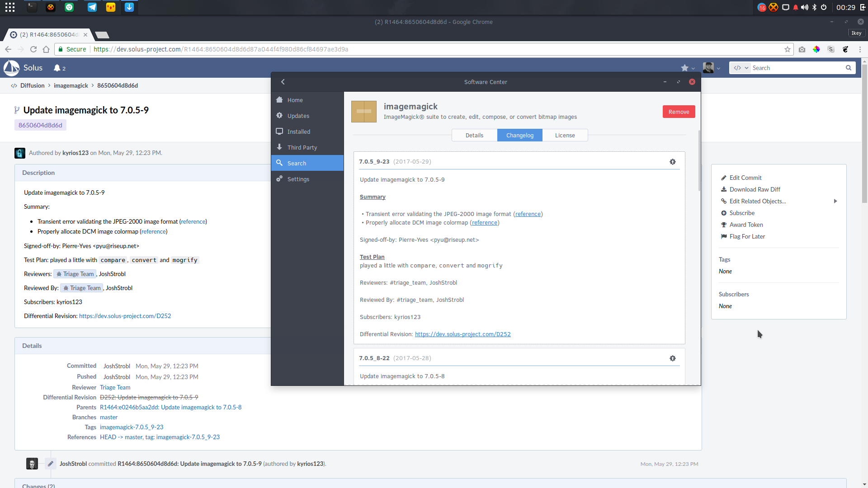The width and height of the screenshot is (868, 488).
Task: Open the master branch link
Action: click(108, 417)
